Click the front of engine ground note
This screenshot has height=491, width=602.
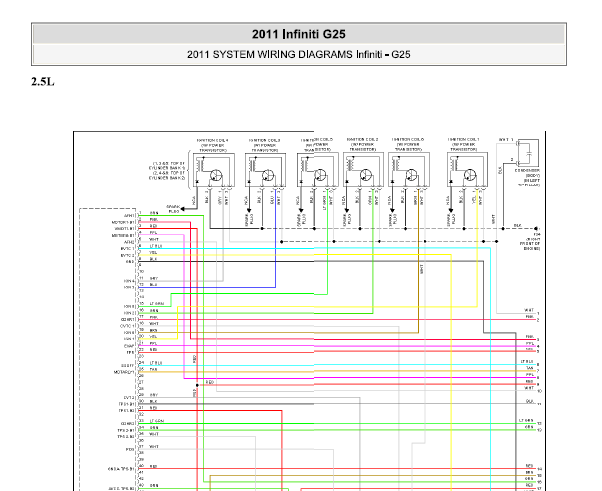(x=531, y=241)
